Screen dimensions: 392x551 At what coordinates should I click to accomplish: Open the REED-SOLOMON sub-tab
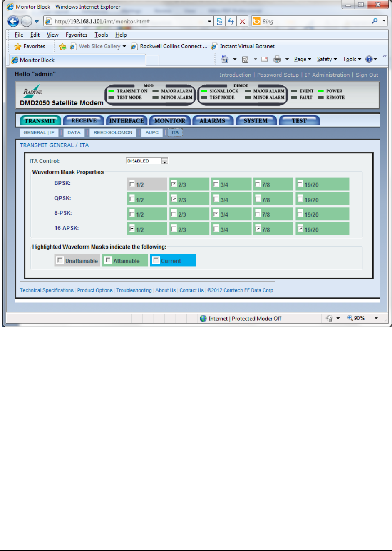tap(113, 132)
